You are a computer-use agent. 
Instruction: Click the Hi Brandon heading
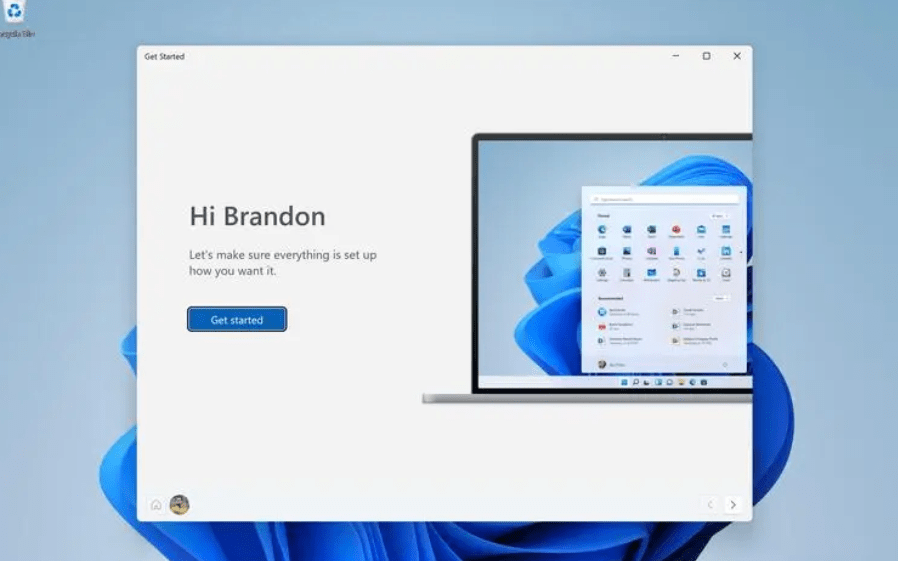click(x=257, y=216)
